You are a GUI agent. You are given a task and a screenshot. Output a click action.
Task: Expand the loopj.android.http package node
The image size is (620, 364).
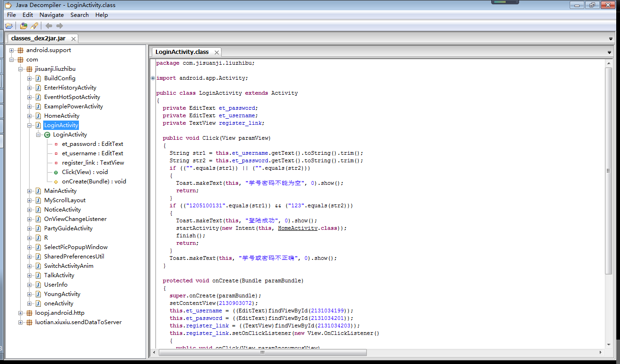point(20,313)
